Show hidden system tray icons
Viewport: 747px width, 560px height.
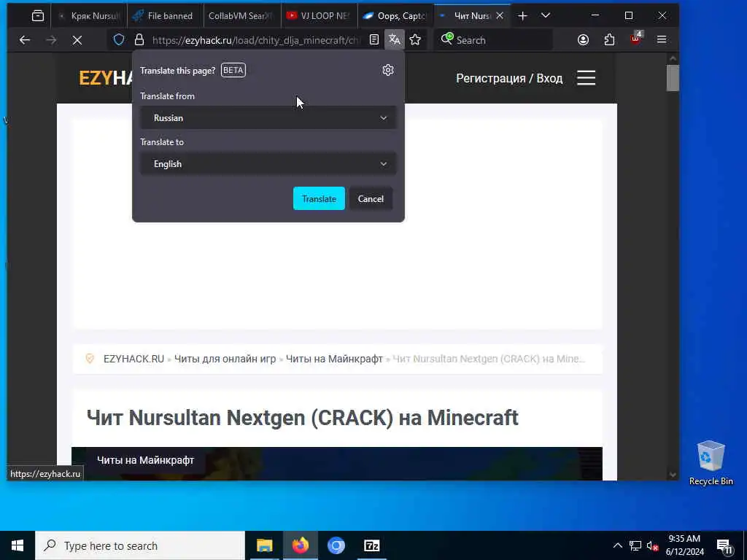point(617,545)
